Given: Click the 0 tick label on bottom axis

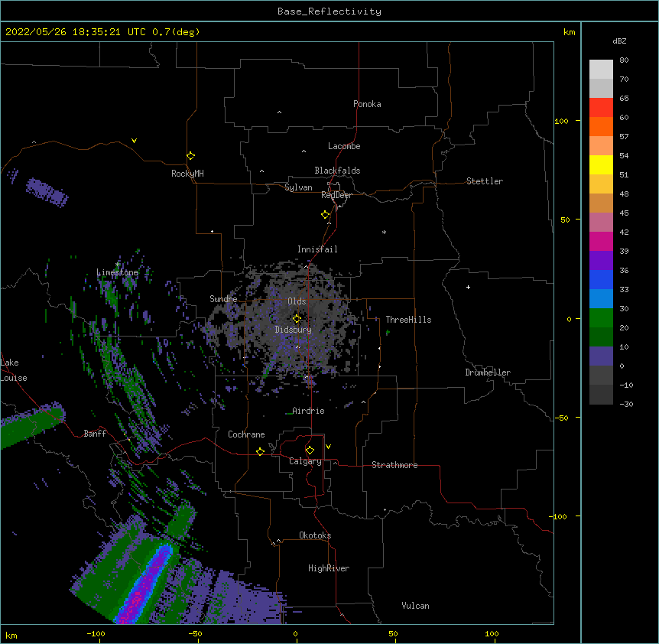Looking at the screenshot, I should (295, 633).
